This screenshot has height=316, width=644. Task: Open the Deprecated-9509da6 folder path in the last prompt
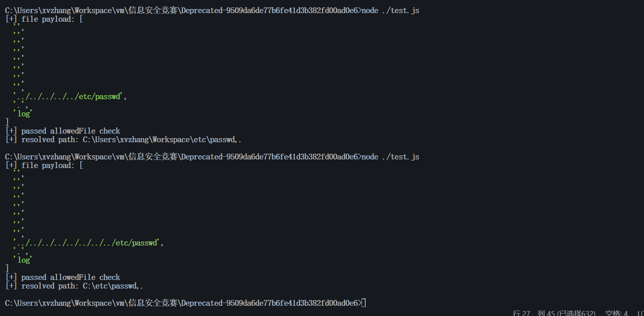pyautogui.click(x=269, y=303)
